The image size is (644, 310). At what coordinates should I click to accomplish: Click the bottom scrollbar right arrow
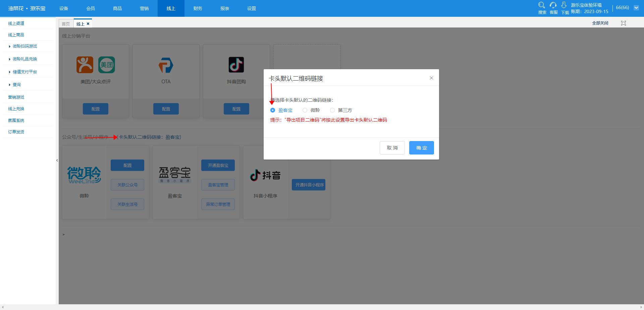tap(641, 307)
